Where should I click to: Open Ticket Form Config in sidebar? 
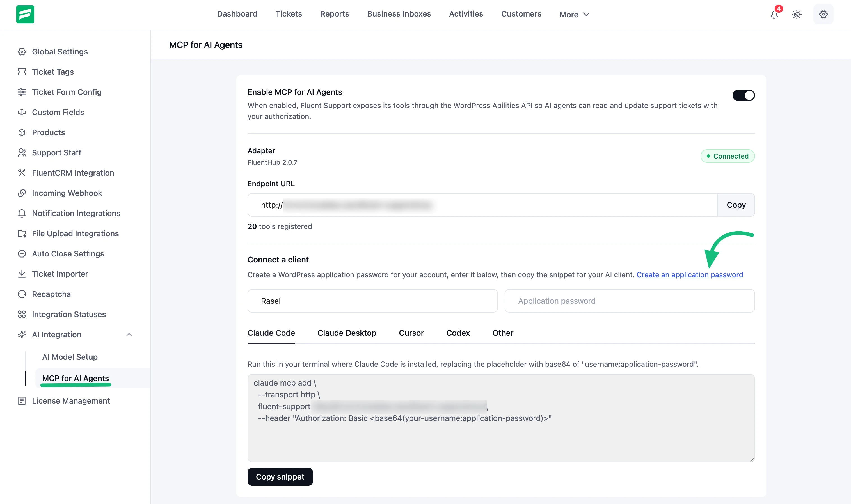click(67, 92)
